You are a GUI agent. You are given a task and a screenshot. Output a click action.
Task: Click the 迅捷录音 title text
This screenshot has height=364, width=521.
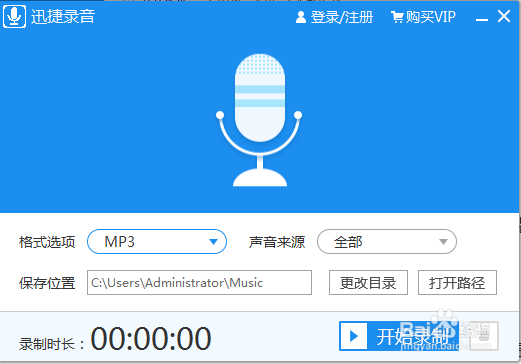pyautogui.click(x=63, y=17)
